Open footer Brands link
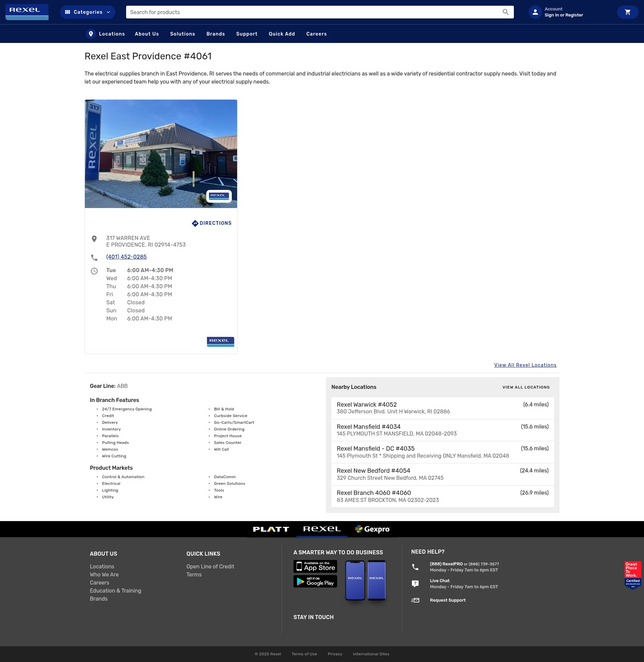This screenshot has width=644, height=662. 99,599
